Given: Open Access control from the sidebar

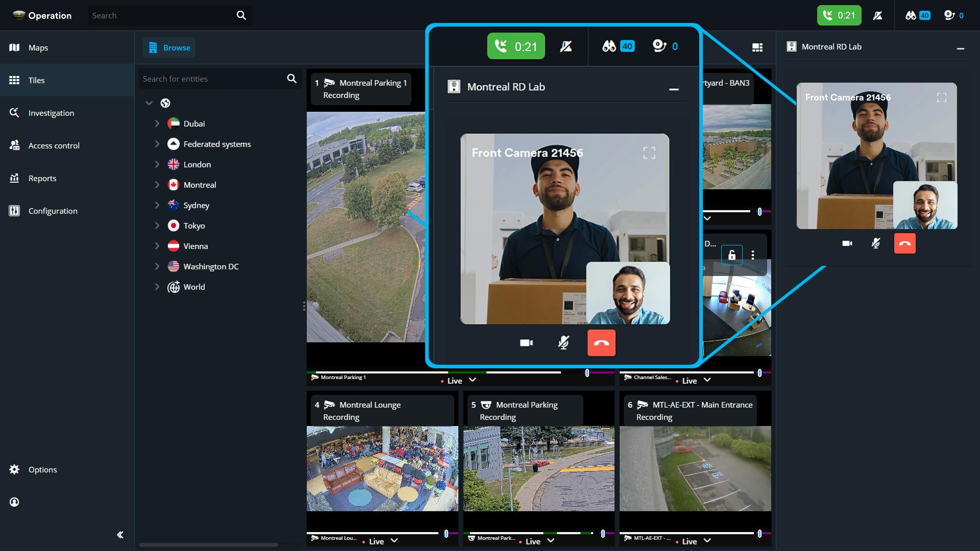Looking at the screenshot, I should [x=54, y=145].
